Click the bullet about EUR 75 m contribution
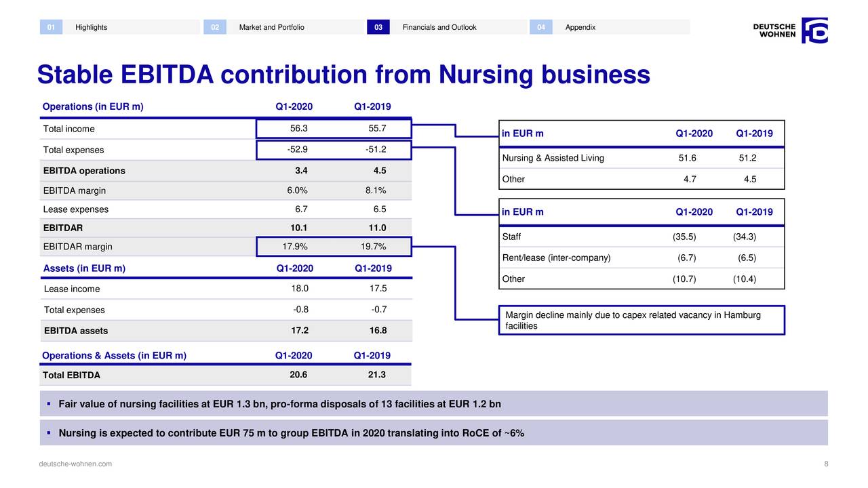Viewport: 868px width, 488px height. point(434,433)
